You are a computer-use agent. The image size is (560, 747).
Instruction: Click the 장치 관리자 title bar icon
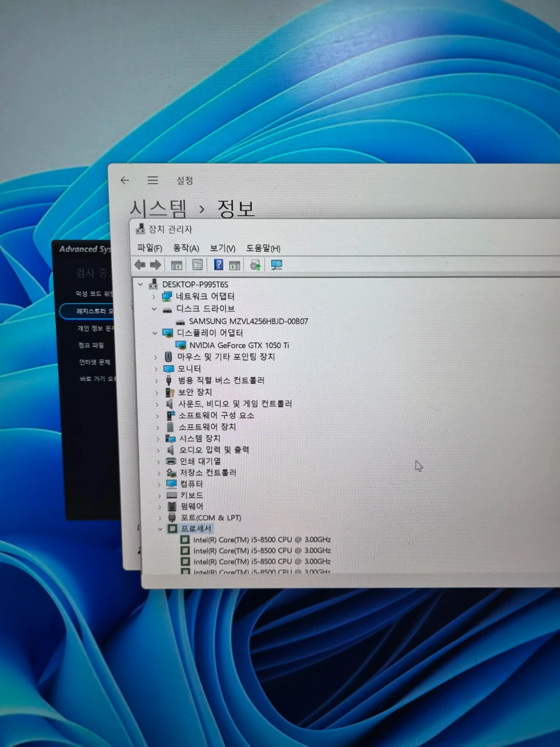pyautogui.click(x=140, y=229)
